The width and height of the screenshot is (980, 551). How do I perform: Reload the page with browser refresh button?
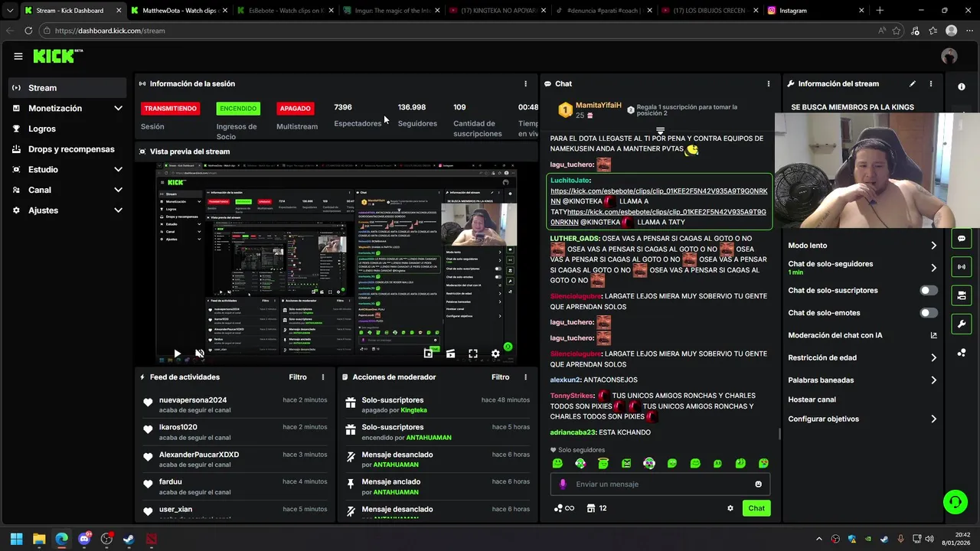click(x=28, y=31)
